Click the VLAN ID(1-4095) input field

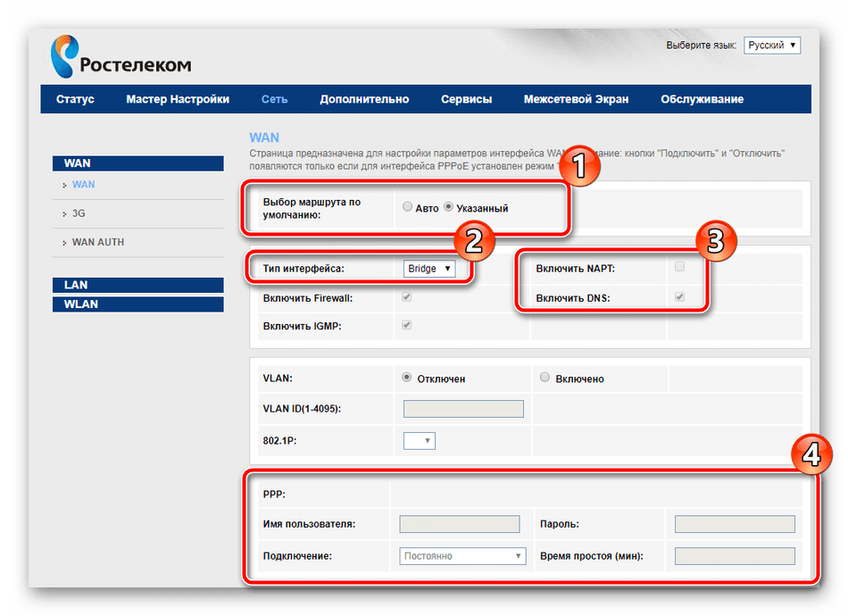[463, 409]
